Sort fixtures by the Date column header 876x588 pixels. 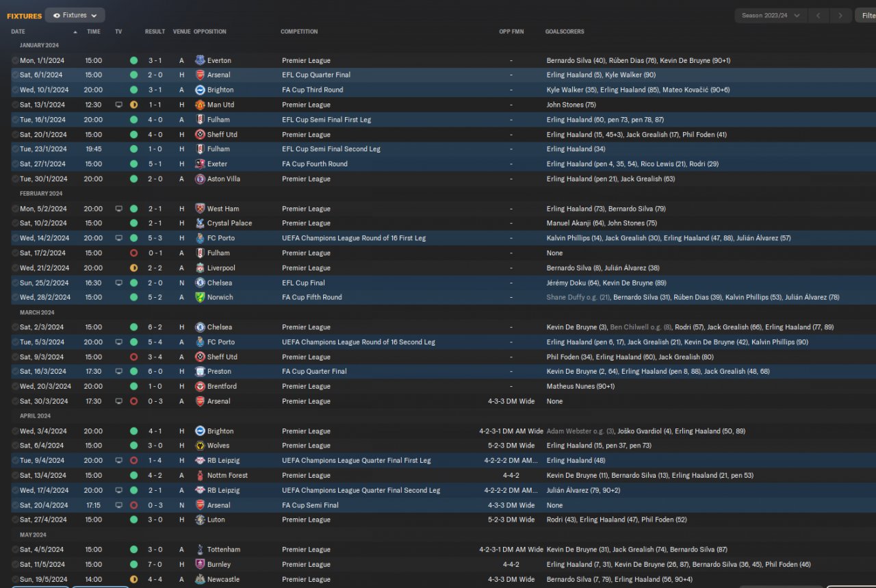[x=18, y=31]
